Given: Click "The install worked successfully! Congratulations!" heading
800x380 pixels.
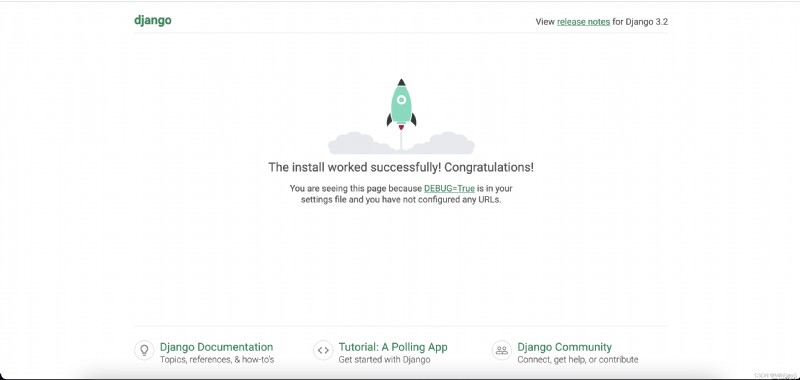Looking at the screenshot, I should [401, 167].
